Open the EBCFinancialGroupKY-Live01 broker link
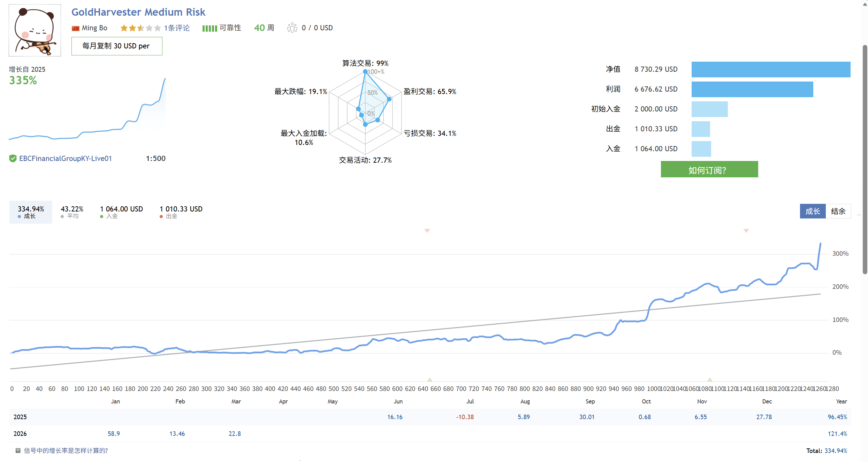This screenshot has width=868, height=462. pos(66,159)
